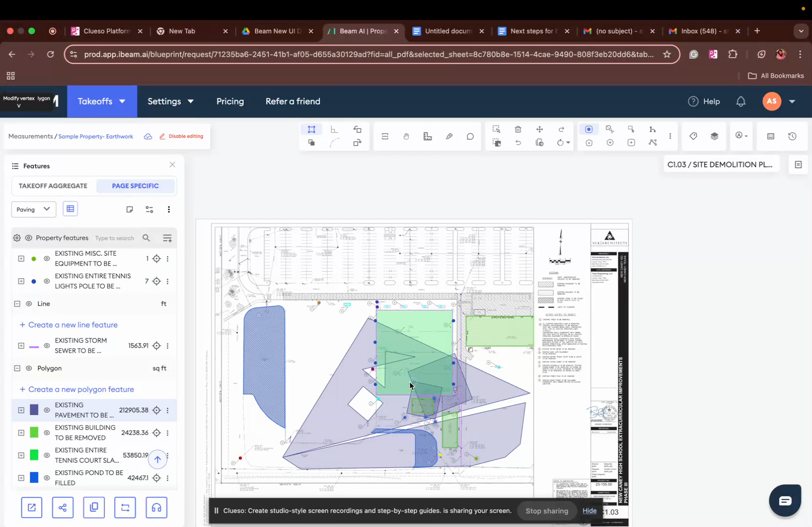Click the headphones support icon

[x=156, y=507]
